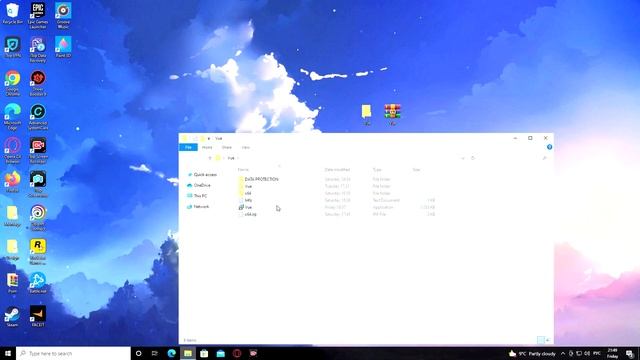Select the application file with exe icon

(337, 207)
